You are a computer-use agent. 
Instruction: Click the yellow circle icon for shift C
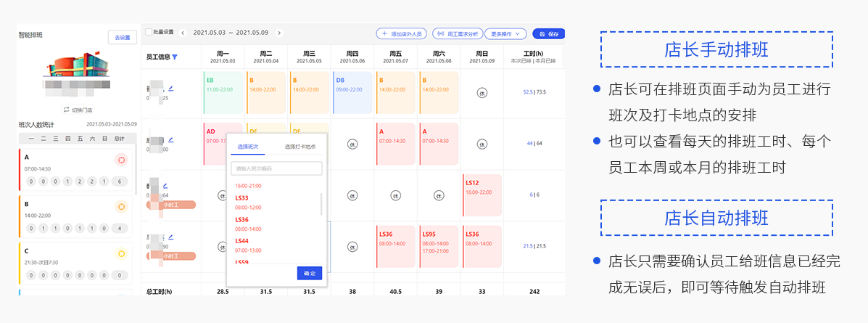tap(121, 253)
